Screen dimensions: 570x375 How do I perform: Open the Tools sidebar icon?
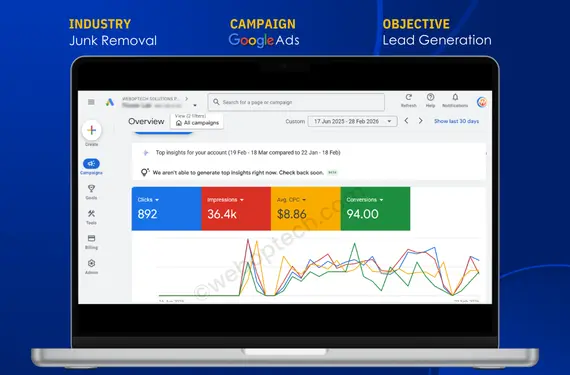91,213
